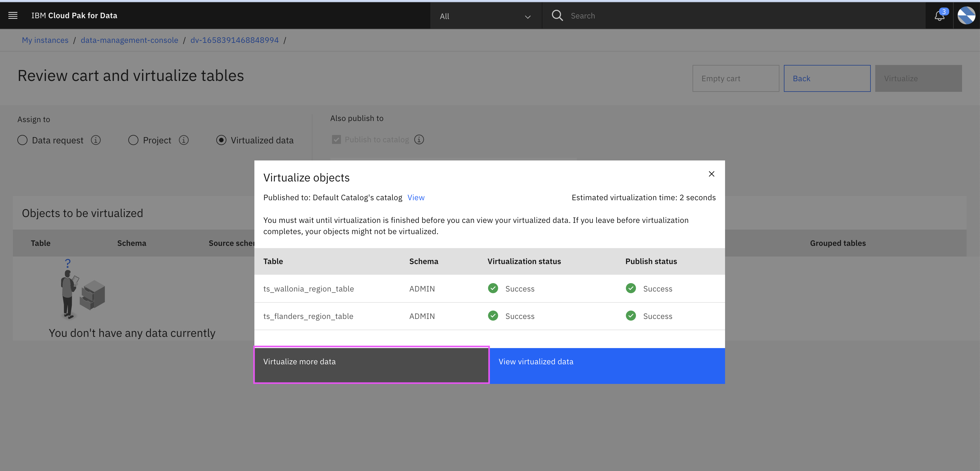Click ADMIN schema in Flanders row
The height and width of the screenshot is (471, 980).
422,316
